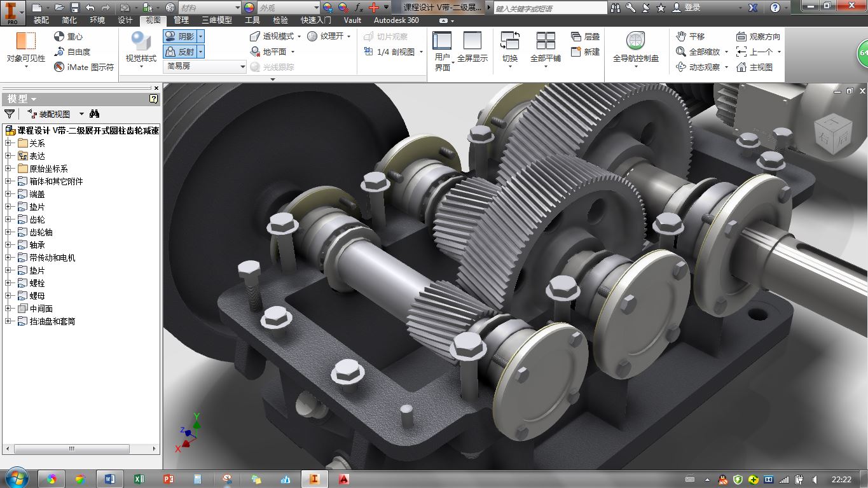Image resolution: width=868 pixels, height=488 pixels.
Task: Click the color wheel appearance icon
Action: (249, 8)
